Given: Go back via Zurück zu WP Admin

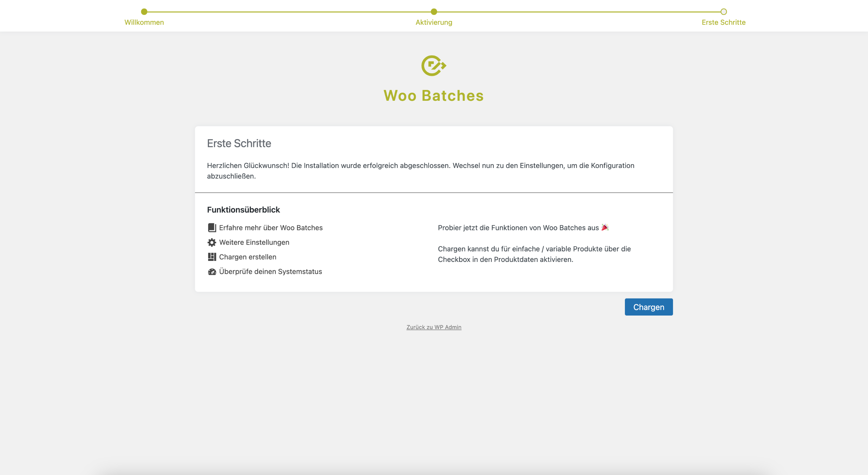Looking at the screenshot, I should click(434, 327).
